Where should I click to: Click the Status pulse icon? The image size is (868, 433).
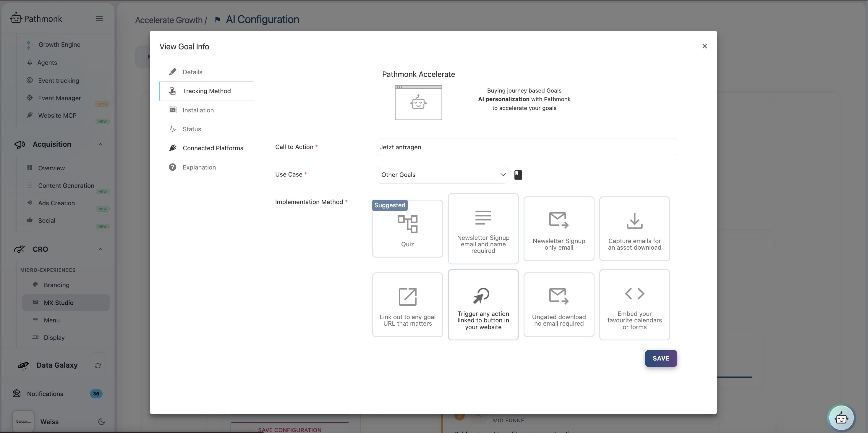coord(173,129)
